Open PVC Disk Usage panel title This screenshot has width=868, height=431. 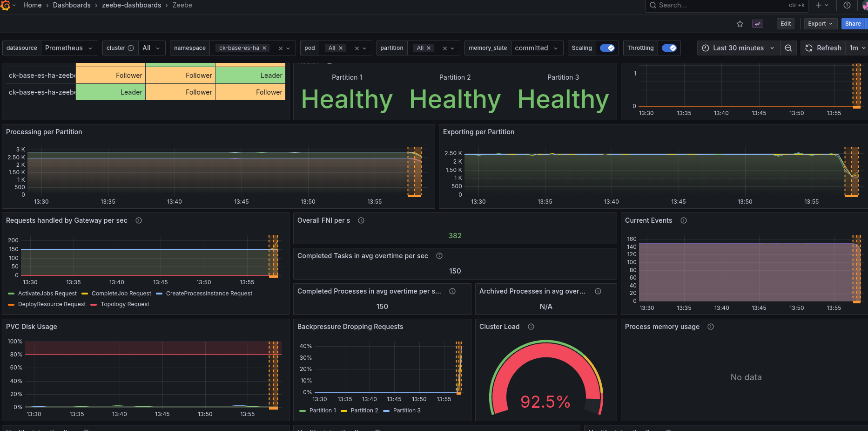point(32,327)
